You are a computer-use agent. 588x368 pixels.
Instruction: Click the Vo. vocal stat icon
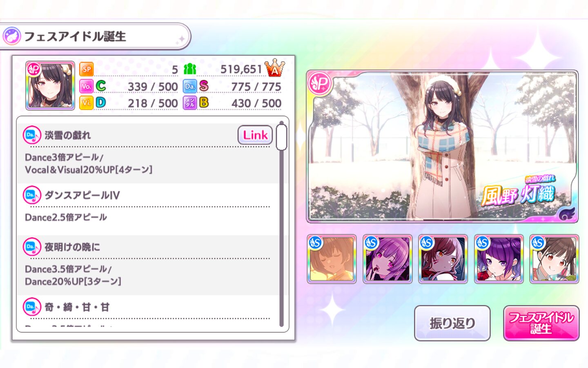(86, 86)
